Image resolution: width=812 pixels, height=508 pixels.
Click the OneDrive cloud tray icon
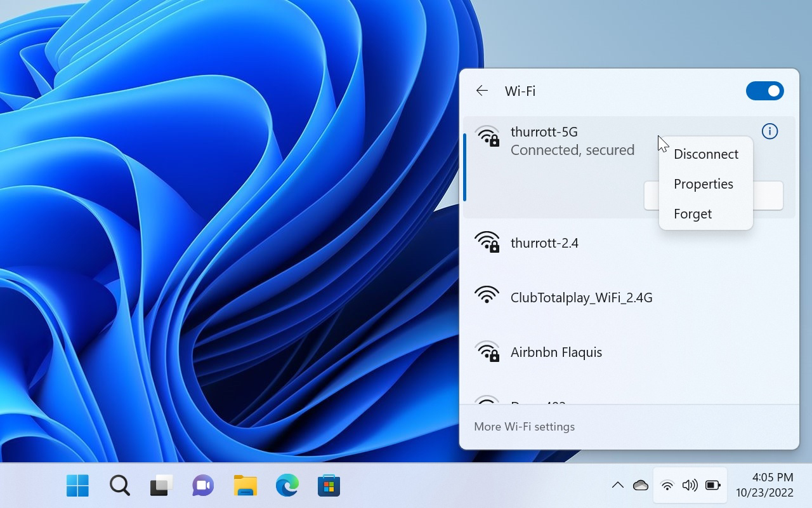(x=641, y=486)
